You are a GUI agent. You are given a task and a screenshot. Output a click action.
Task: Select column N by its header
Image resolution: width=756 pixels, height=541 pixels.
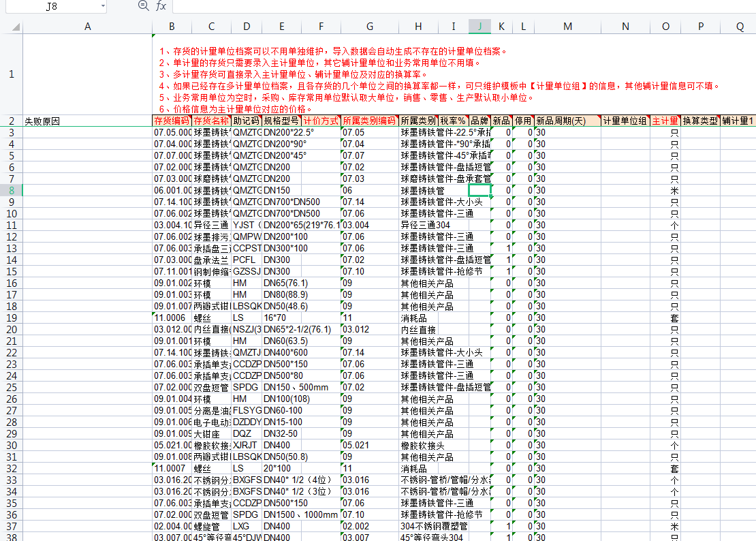tap(625, 27)
